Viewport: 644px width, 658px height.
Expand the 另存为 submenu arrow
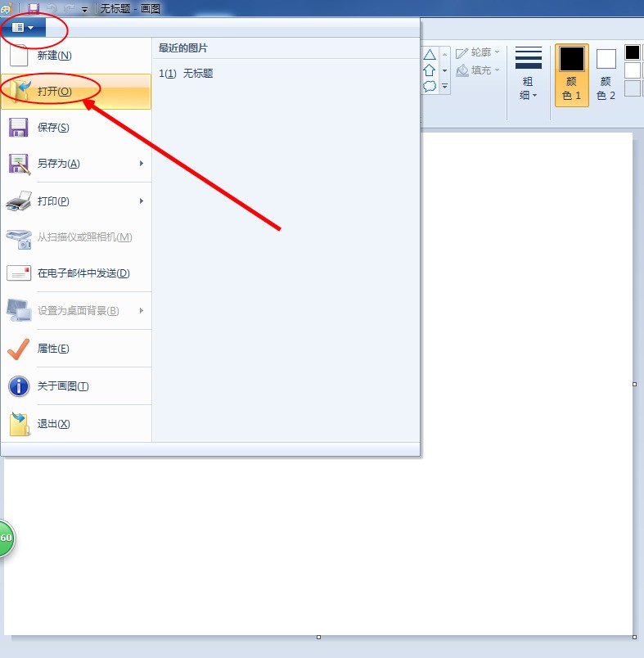pos(142,163)
